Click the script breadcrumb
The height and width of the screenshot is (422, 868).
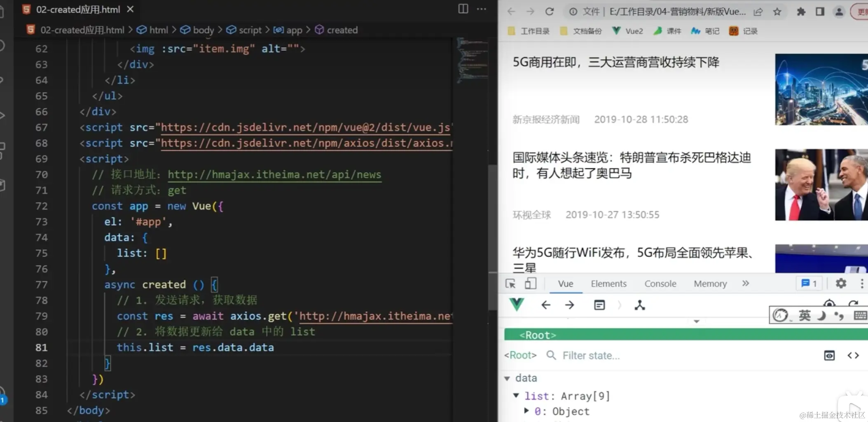(244, 30)
